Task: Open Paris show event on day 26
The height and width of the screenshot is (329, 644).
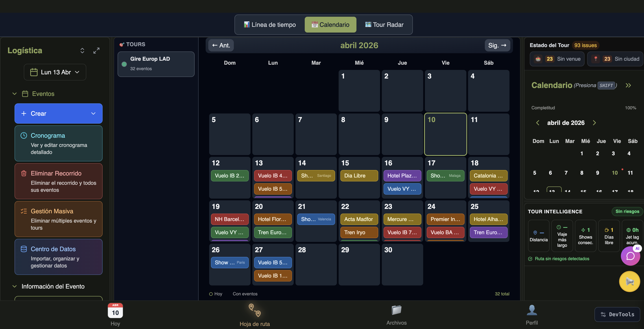Action: tap(229, 263)
